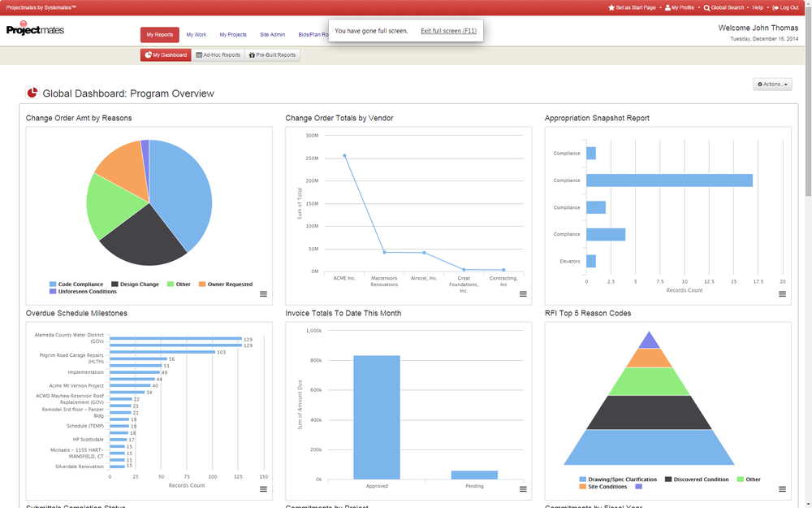
Task: Go to the Site Admin tab
Action: pos(272,35)
